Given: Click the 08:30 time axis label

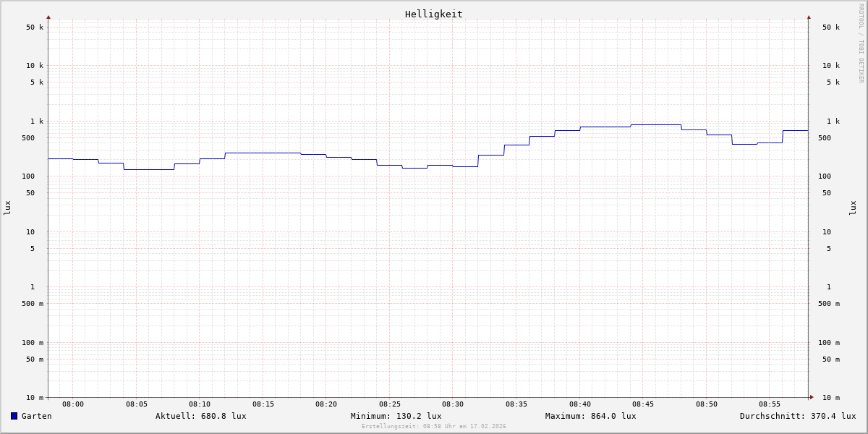Looking at the screenshot, I should (453, 404).
